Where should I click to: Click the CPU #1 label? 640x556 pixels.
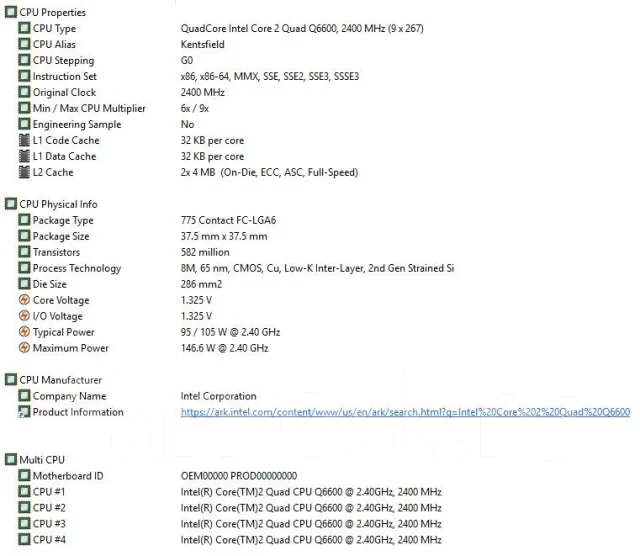pos(49,492)
